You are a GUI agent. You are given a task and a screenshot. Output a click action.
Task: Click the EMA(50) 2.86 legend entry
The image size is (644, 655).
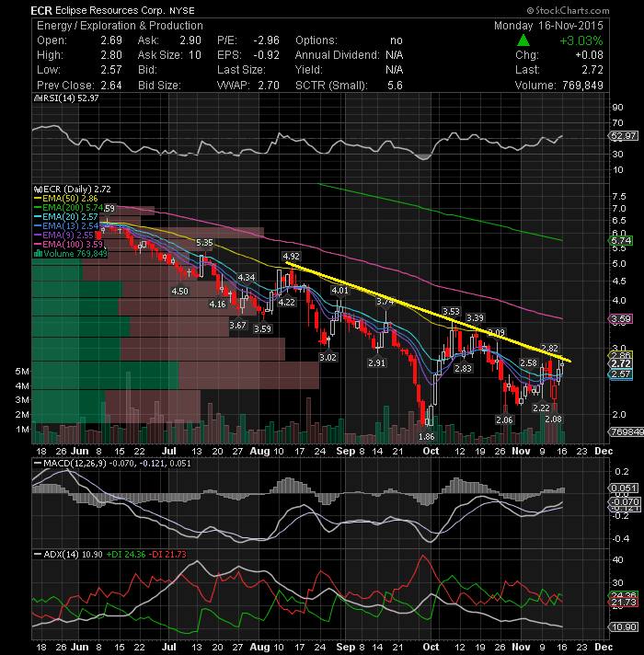(x=65, y=199)
